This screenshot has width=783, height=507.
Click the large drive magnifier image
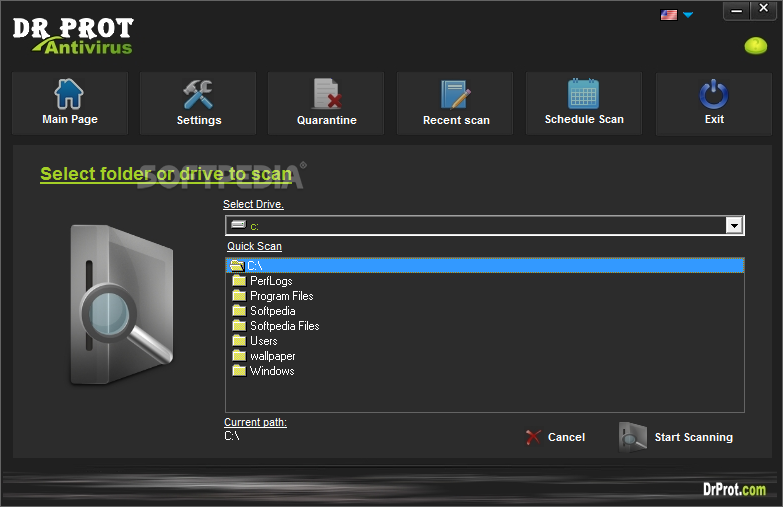[121, 305]
